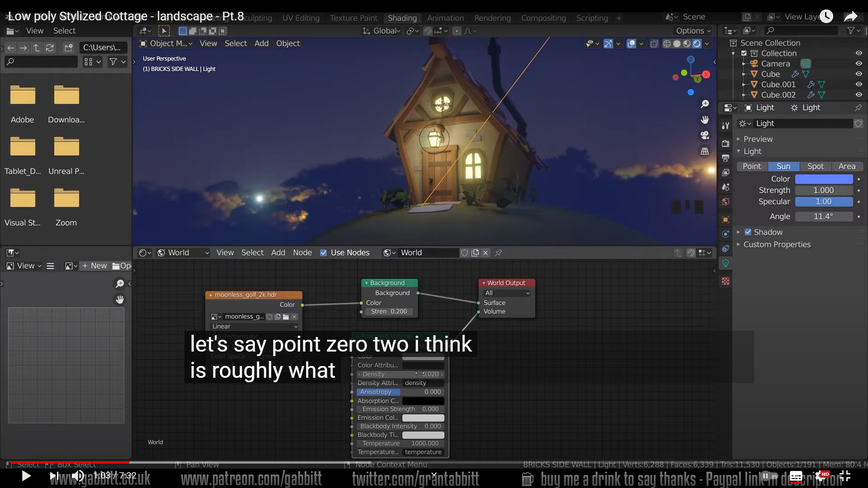The image size is (868, 488).
Task: Expand Custom Properties panel
Action: pyautogui.click(x=777, y=244)
